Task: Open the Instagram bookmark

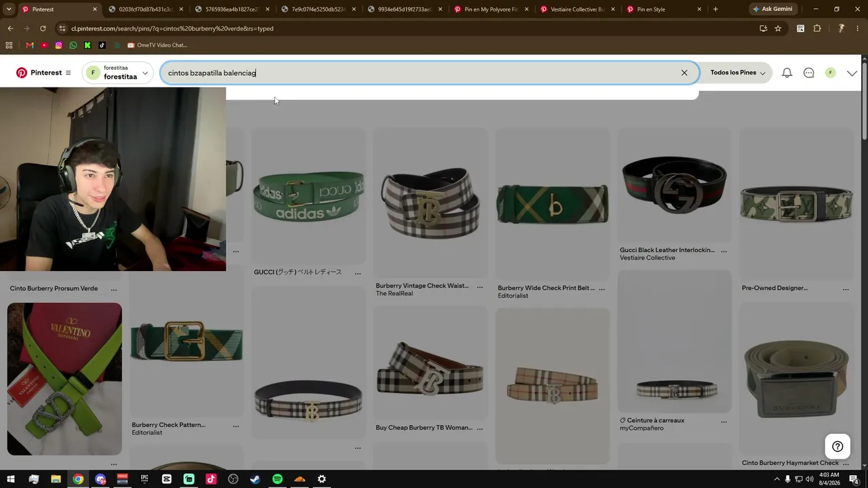Action: click(x=58, y=45)
